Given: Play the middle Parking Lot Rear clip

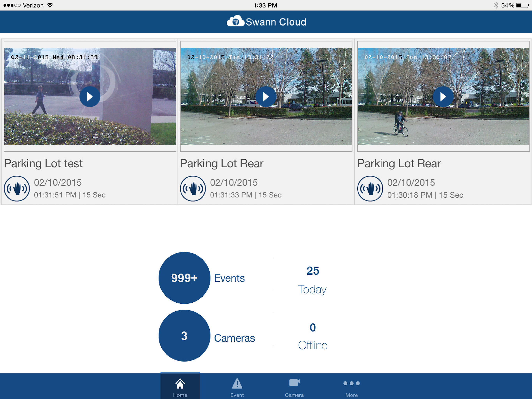Looking at the screenshot, I should tap(266, 96).
